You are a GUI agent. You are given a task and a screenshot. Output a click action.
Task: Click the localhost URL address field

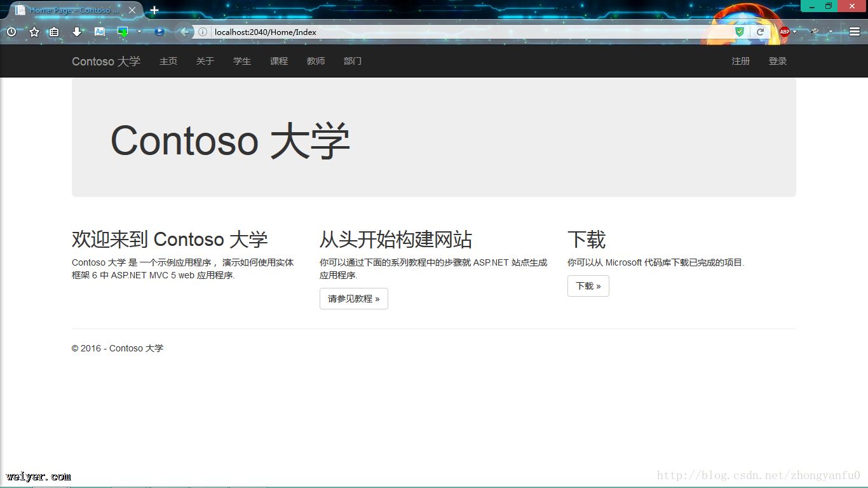coord(445,32)
